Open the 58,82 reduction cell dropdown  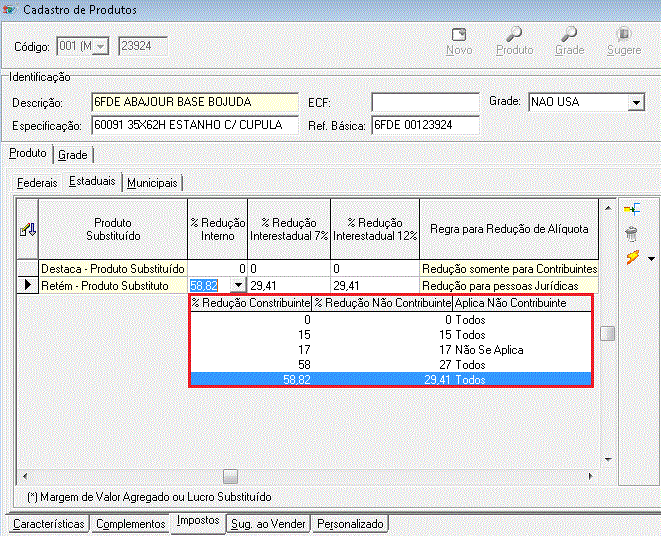[x=238, y=286]
